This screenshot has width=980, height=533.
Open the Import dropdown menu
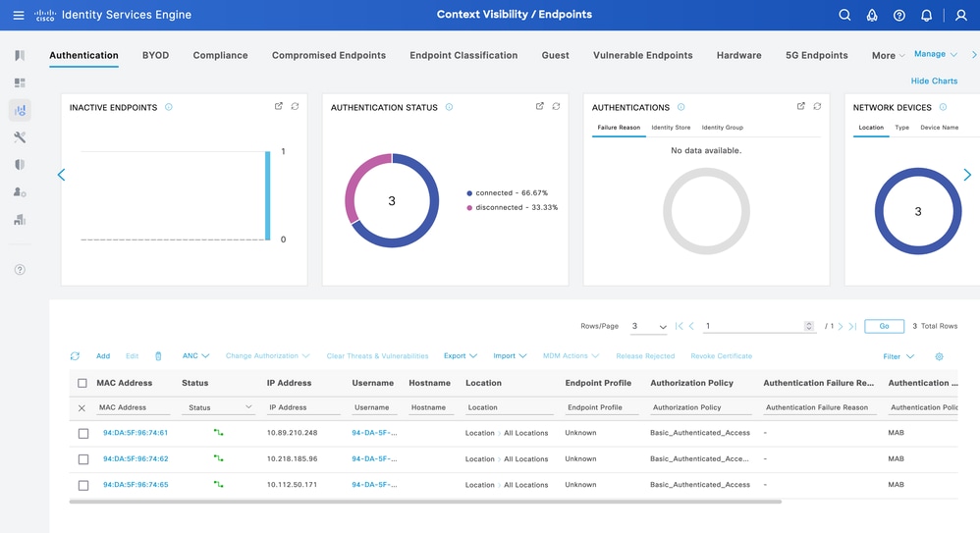(x=510, y=356)
